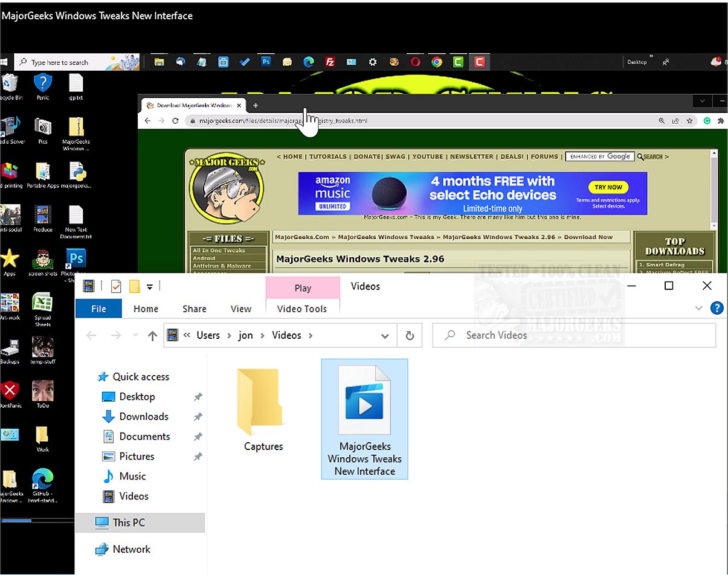The height and width of the screenshot is (575, 728).
Task: Expand chevron after Videos in breadcrumb
Action: click(311, 336)
